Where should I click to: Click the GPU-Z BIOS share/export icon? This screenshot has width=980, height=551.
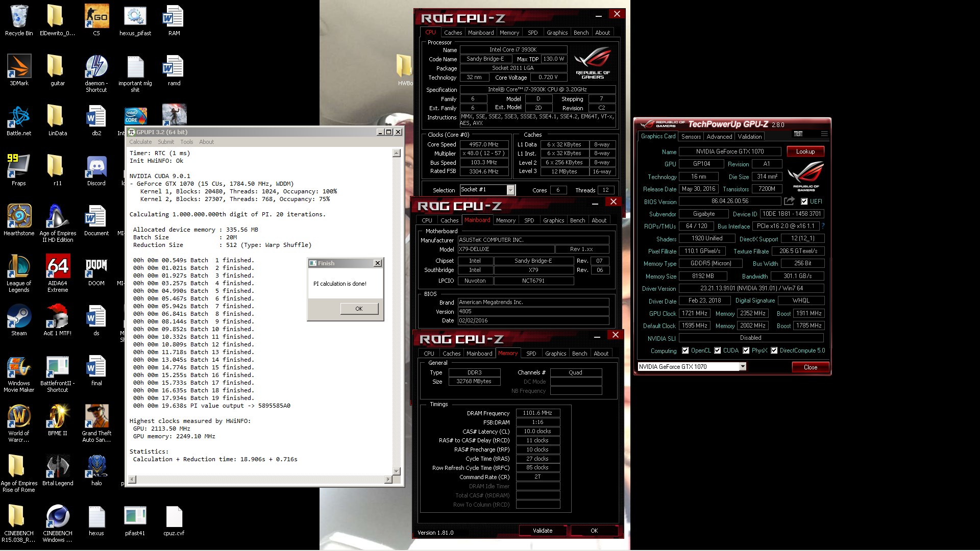pos(789,201)
